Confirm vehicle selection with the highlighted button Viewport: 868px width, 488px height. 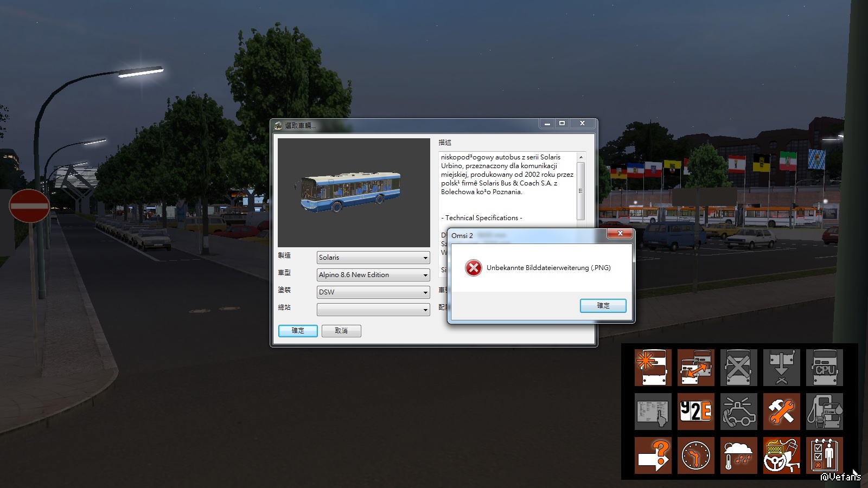[x=298, y=331]
